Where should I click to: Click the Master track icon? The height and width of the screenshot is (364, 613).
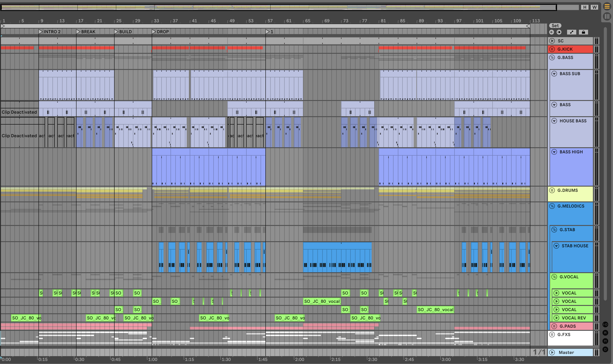(x=552, y=352)
